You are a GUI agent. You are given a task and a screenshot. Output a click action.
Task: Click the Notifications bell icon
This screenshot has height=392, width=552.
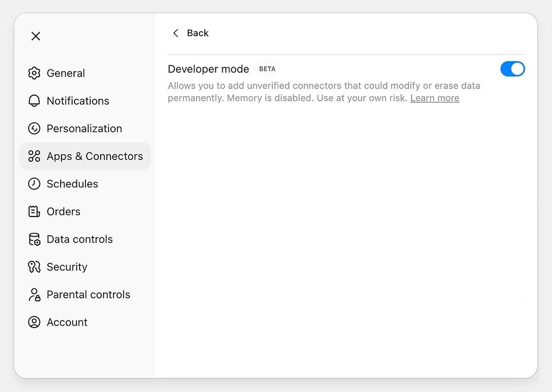(x=34, y=101)
